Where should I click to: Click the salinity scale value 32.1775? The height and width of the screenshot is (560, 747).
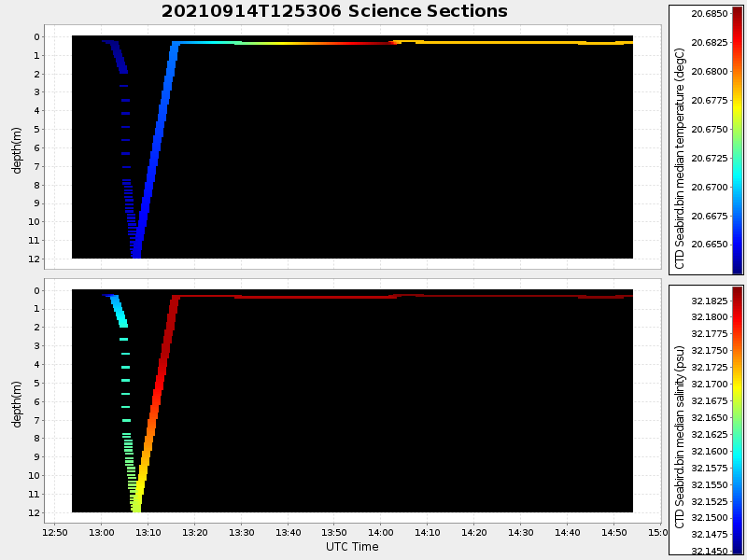(710, 334)
